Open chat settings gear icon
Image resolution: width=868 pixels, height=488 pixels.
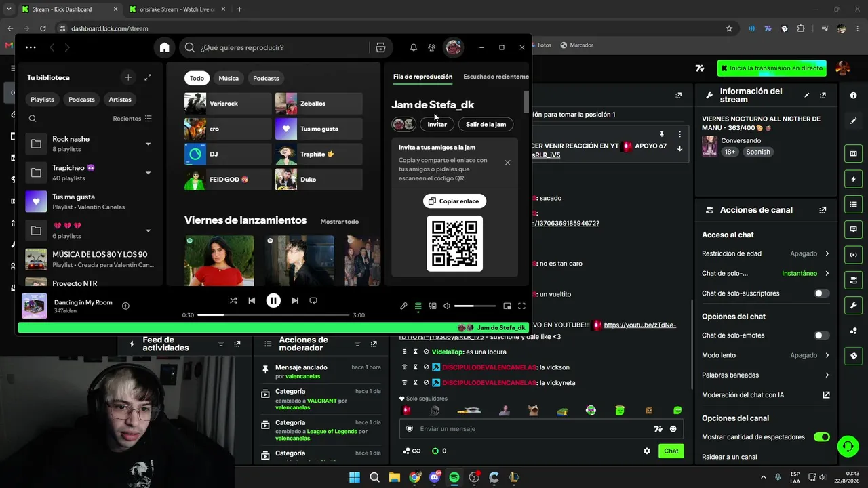click(x=647, y=451)
